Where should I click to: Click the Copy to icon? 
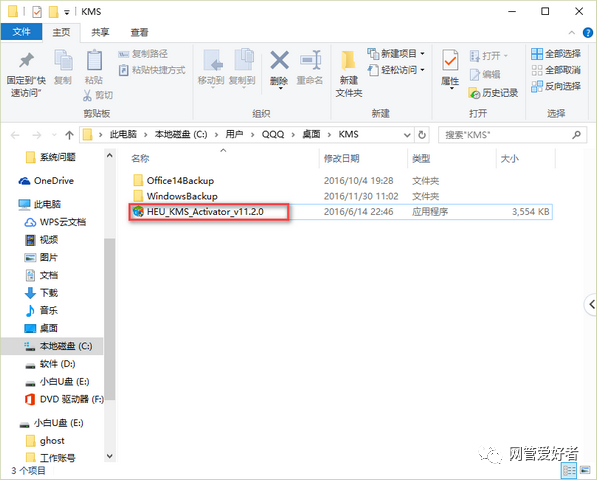pyautogui.click(x=243, y=60)
